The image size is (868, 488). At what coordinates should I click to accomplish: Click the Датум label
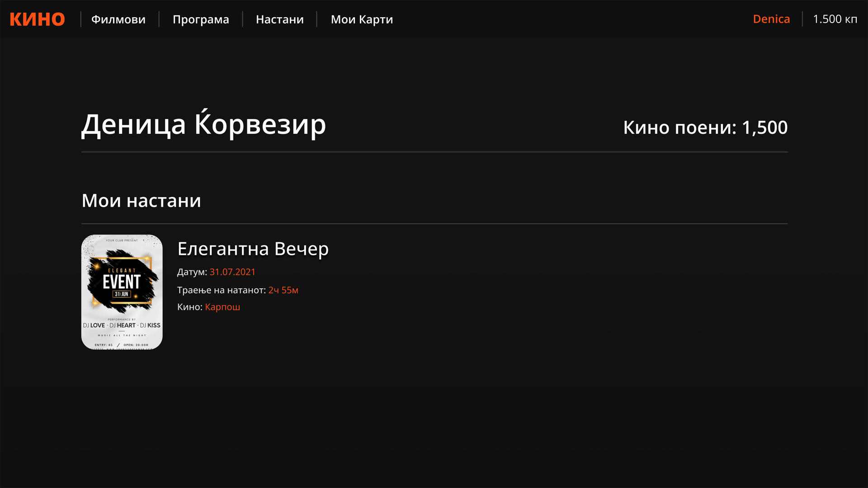coord(192,272)
